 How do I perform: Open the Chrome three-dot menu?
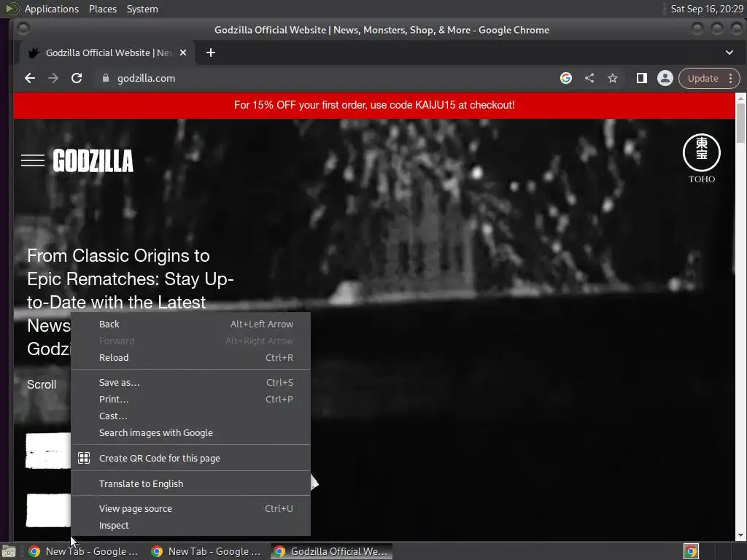tap(730, 78)
